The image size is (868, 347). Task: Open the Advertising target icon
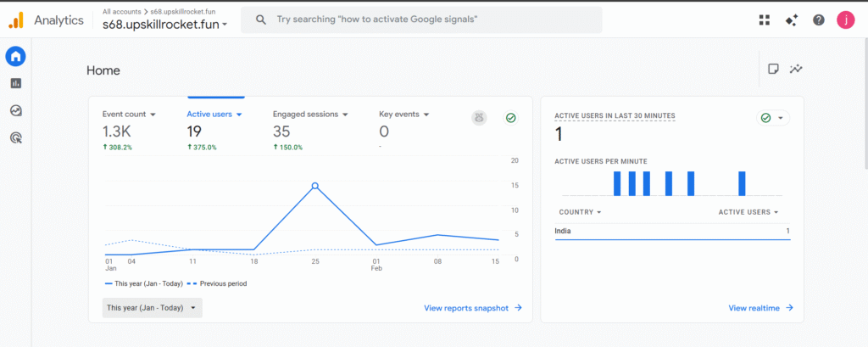click(15, 137)
